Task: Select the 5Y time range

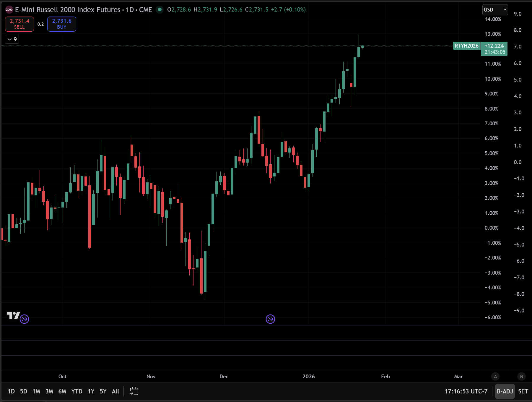Action: 103,391
